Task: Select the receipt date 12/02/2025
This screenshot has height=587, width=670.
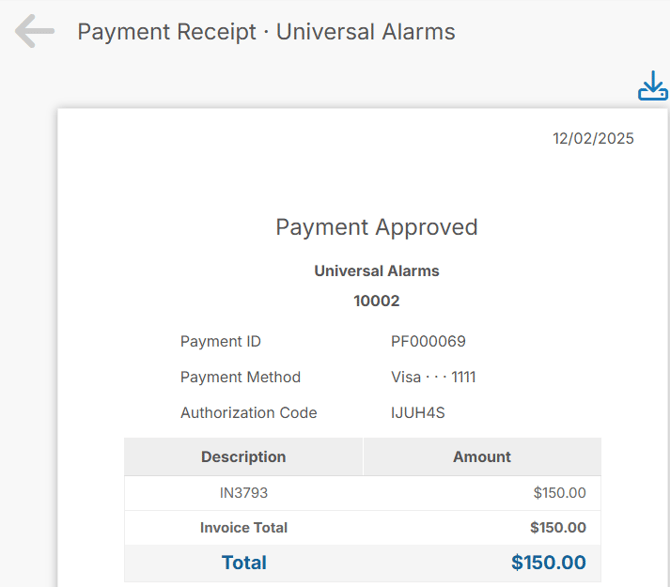Action: point(593,139)
